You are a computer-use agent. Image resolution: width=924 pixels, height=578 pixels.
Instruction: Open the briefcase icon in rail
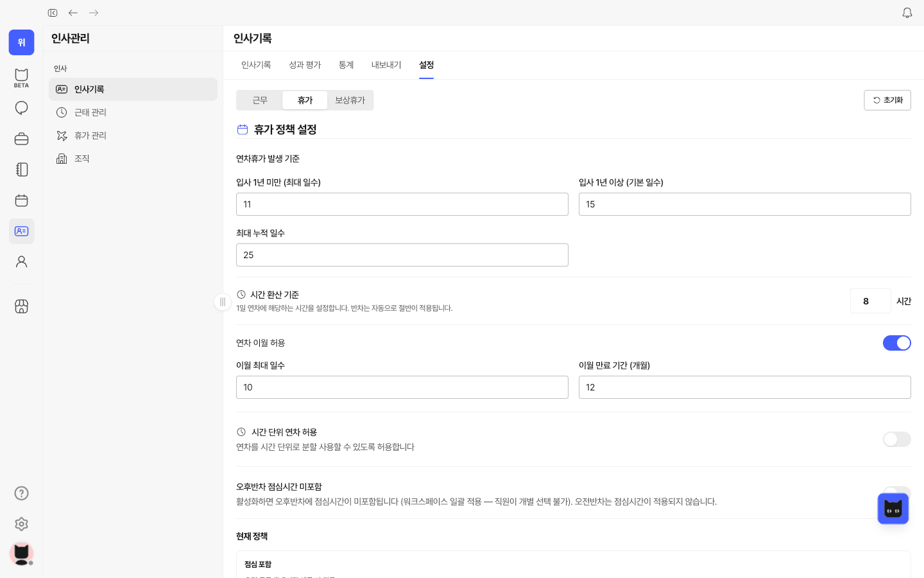pos(21,139)
